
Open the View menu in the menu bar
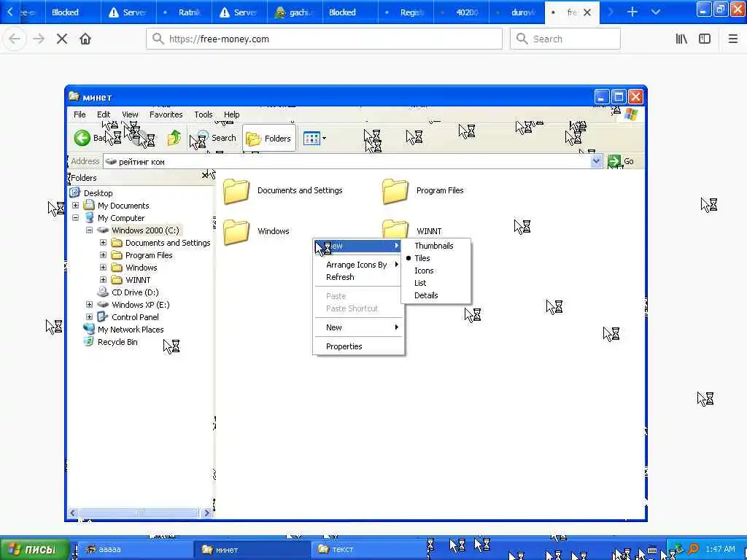[130, 114]
